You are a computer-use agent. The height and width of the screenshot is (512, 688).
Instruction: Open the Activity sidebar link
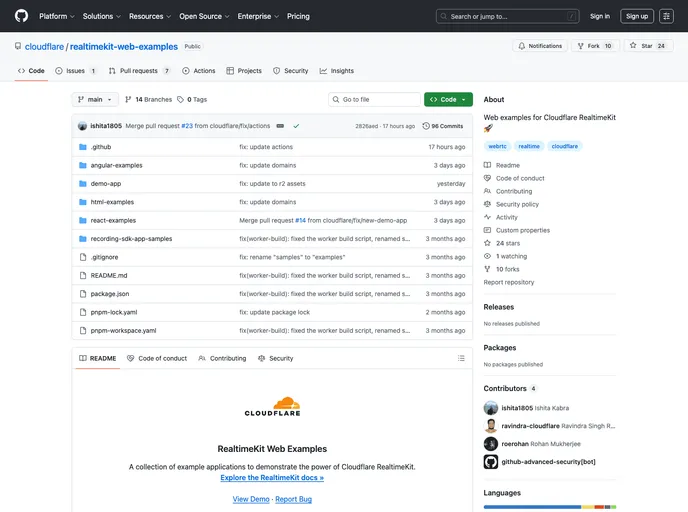(506, 217)
